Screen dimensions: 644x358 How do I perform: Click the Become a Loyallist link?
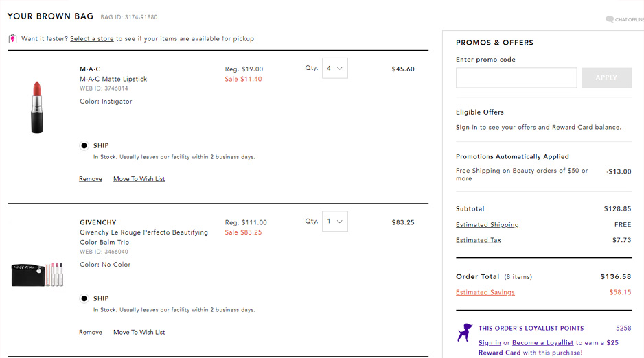pyautogui.click(x=542, y=342)
